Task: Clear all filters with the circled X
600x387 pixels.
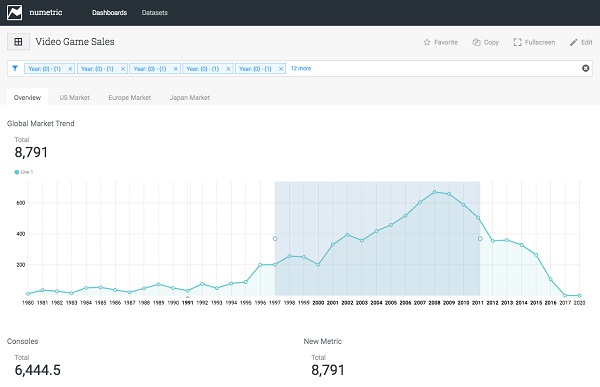Action: click(585, 68)
